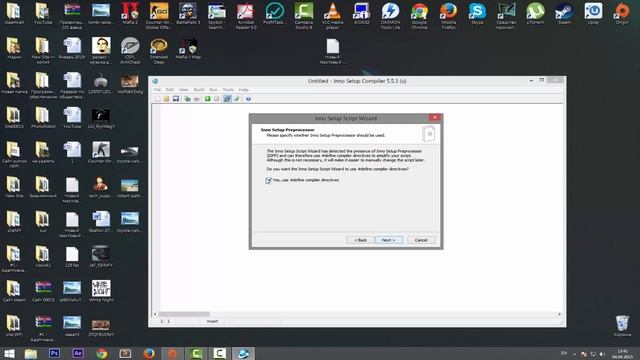Open the green Camtasia taskbar icon
The height and width of the screenshot is (360, 640).
tap(196, 353)
